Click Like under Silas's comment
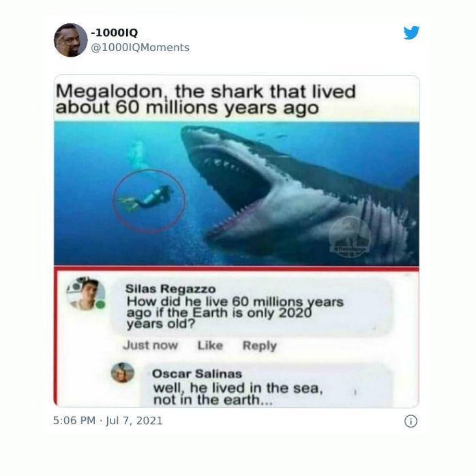This screenshot has height=476, width=476. [210, 346]
